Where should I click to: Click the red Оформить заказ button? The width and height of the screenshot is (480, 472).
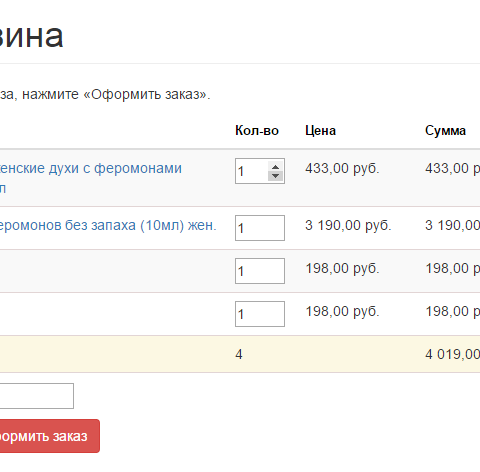click(x=49, y=436)
